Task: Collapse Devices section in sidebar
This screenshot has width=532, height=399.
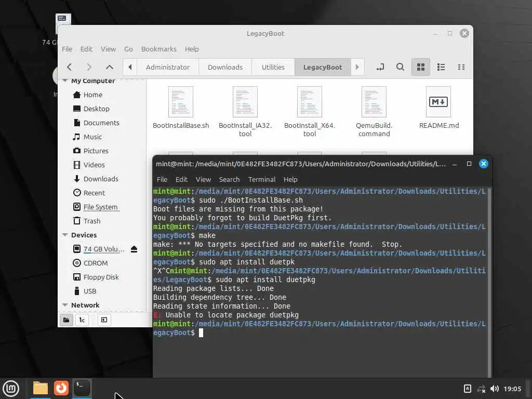Action: [65, 235]
